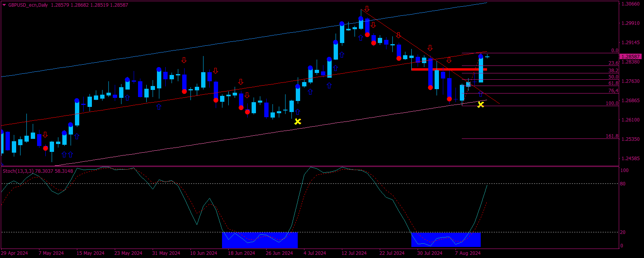Click the 7 May 2024 date label

(51, 253)
